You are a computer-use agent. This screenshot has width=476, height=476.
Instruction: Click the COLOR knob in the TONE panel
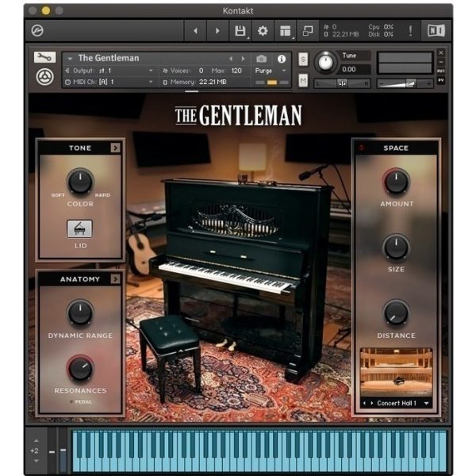(x=80, y=182)
